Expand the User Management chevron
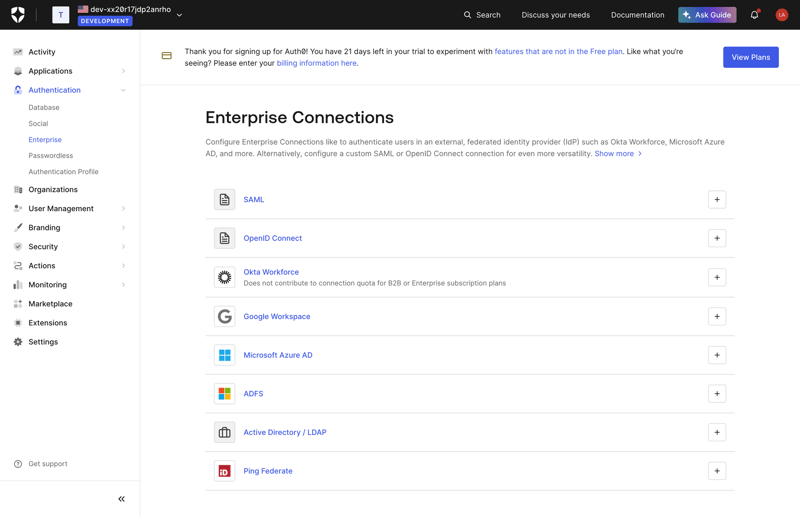Image resolution: width=800 pixels, height=517 pixels. 123,209
